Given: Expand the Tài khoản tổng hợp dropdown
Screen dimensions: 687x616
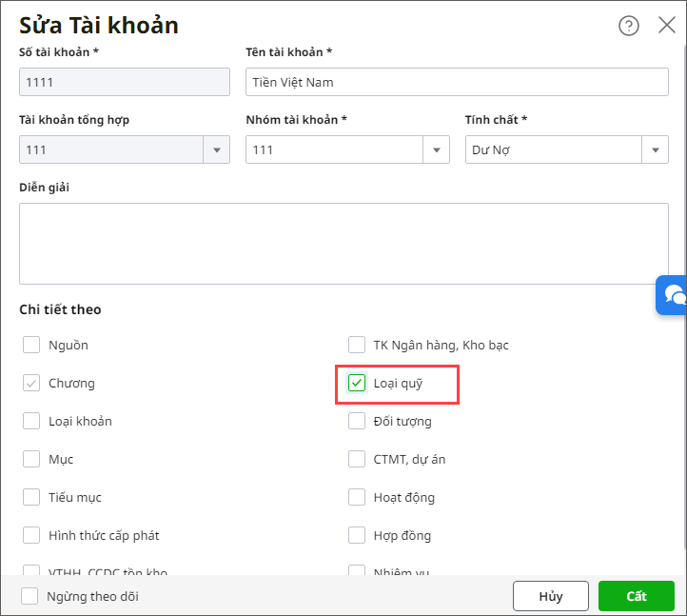Looking at the screenshot, I should 216,149.
